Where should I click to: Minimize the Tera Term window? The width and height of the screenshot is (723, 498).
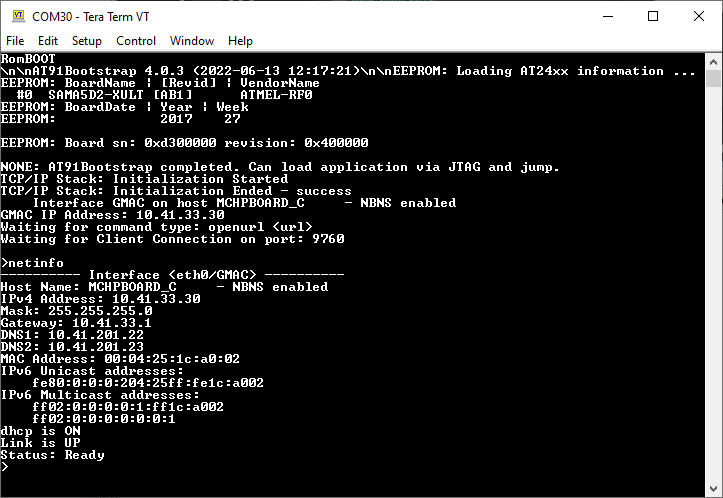(608, 16)
